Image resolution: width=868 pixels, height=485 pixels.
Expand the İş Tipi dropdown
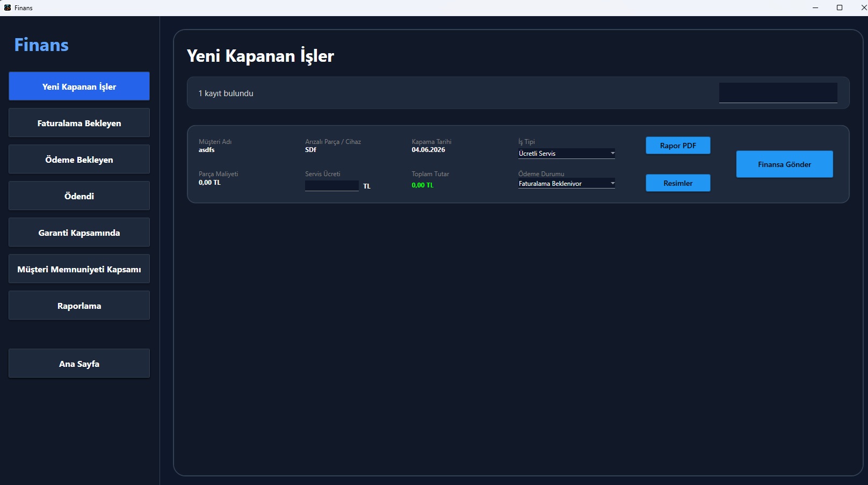pos(567,154)
